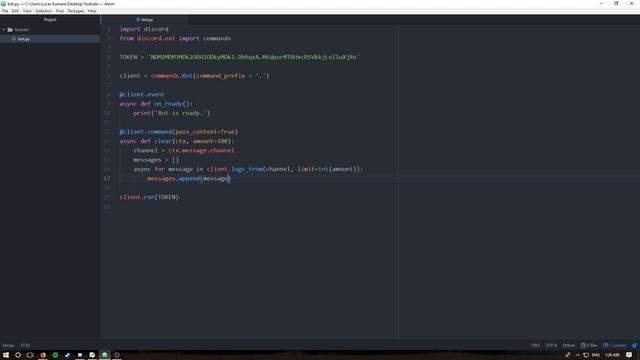Viewport: 640px width, 360px height.
Task: Click the word discord on line 1
Action: click(156, 29)
